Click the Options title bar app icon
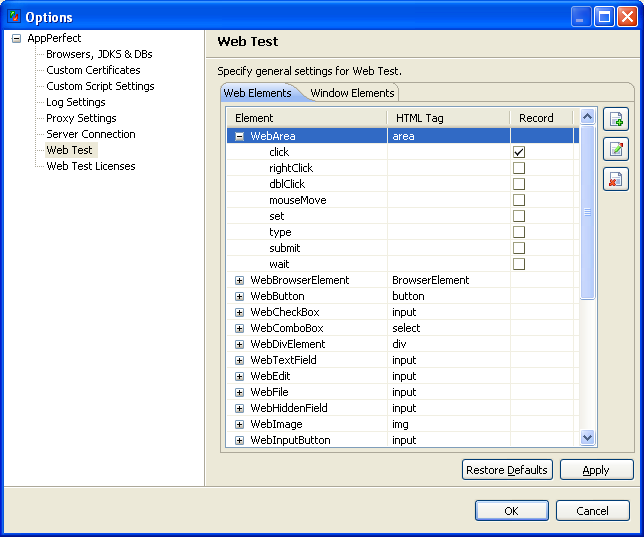Image resolution: width=644 pixels, height=537 pixels. click(x=13, y=17)
